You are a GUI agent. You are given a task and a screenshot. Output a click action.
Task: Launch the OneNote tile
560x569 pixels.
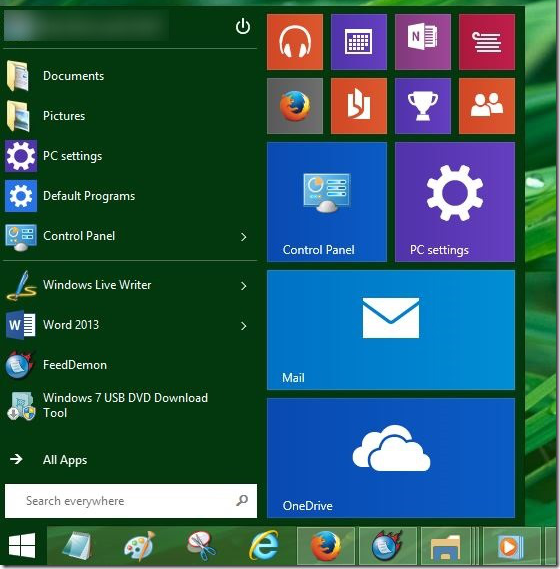pyautogui.click(x=423, y=42)
